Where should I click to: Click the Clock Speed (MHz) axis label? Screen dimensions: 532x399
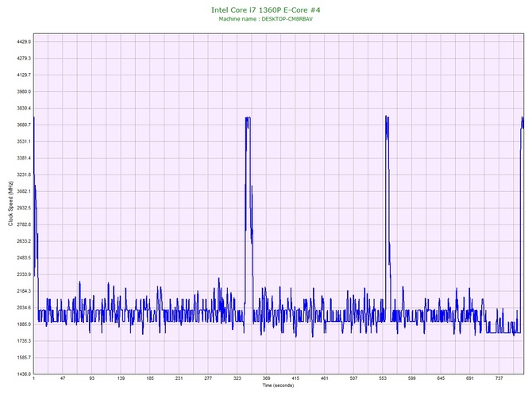point(10,203)
